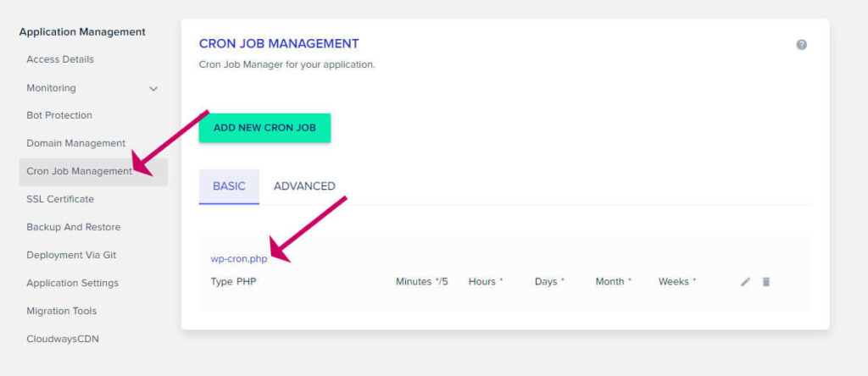868x376 pixels.
Task: Switch to the BASIC tab
Action: tap(229, 186)
